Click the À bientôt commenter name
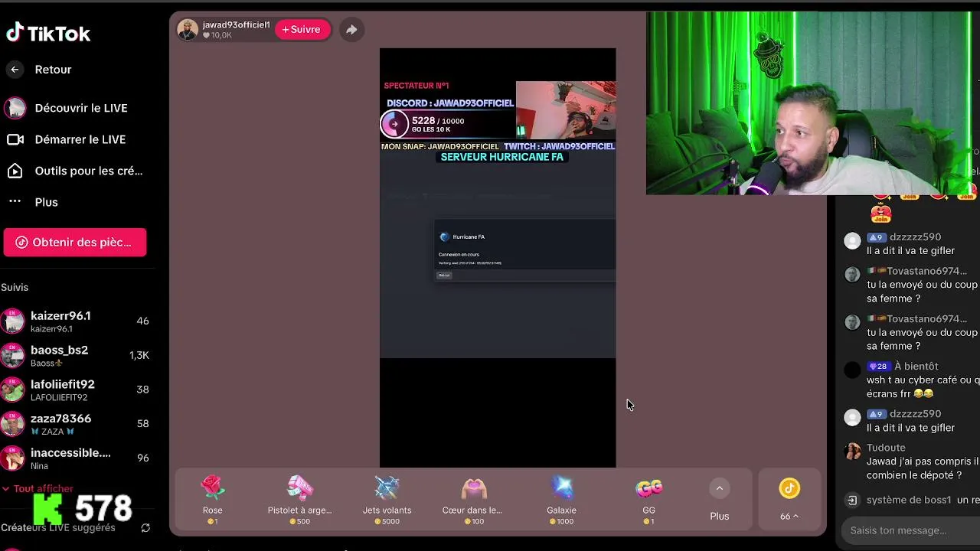 (916, 367)
